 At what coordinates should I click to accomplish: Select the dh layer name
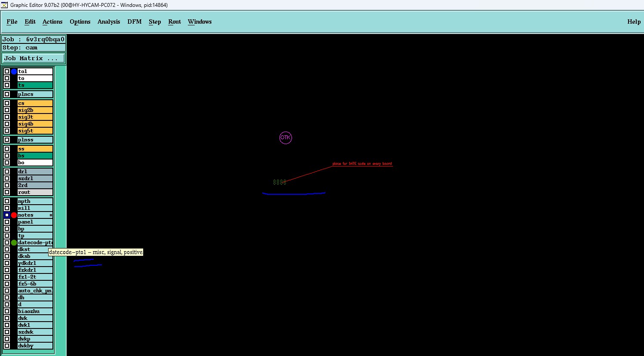click(x=35, y=298)
